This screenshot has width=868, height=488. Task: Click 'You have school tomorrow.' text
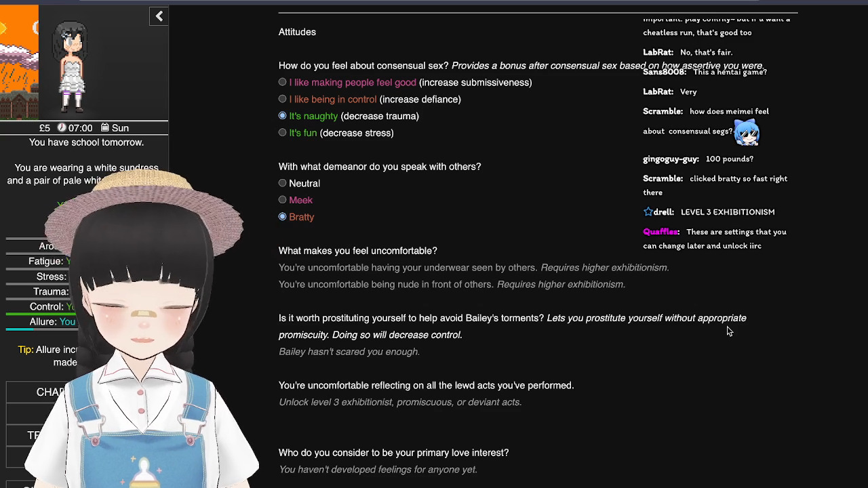86,142
